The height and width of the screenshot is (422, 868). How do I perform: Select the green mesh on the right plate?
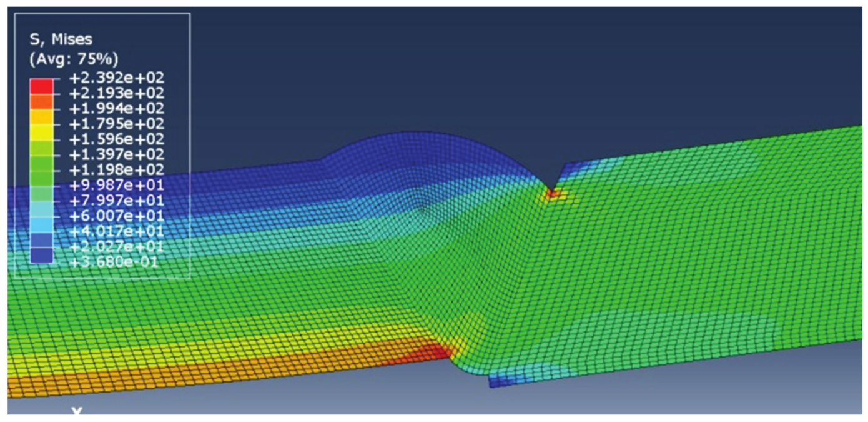[x=687, y=250]
